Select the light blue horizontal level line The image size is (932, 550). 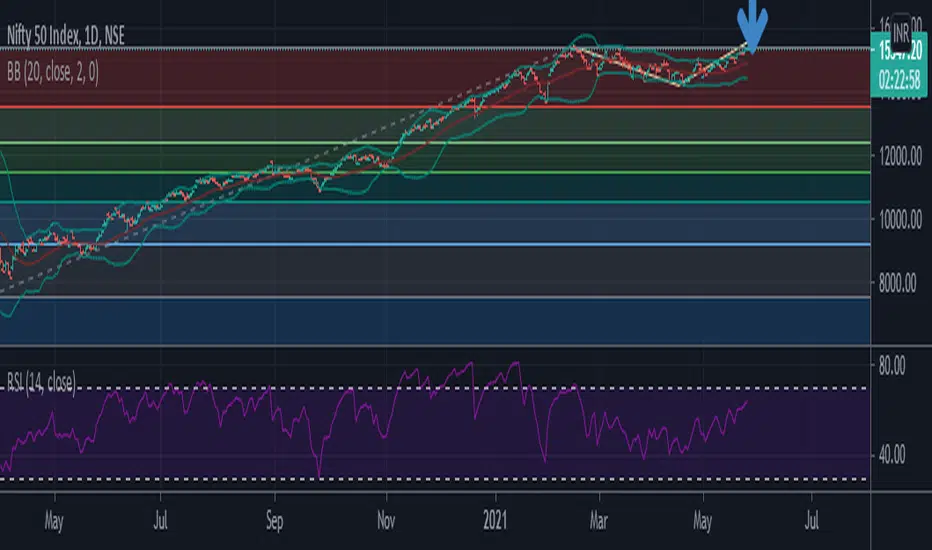click(x=435, y=244)
